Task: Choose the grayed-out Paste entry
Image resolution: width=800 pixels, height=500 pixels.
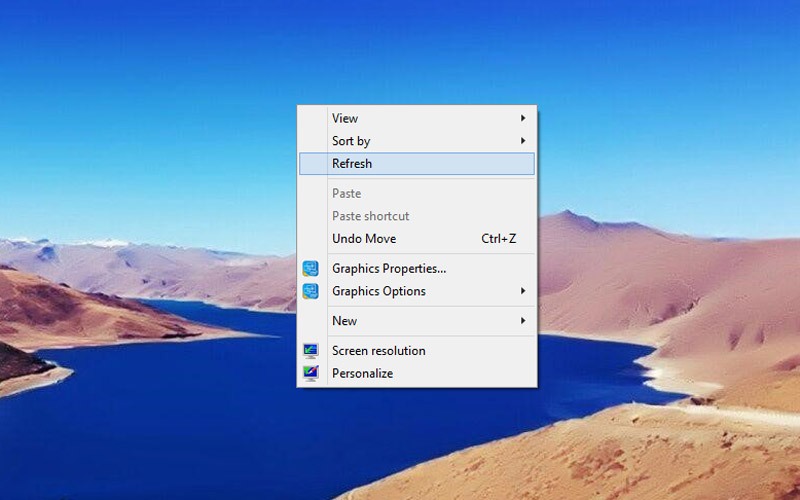Action: pos(417,193)
